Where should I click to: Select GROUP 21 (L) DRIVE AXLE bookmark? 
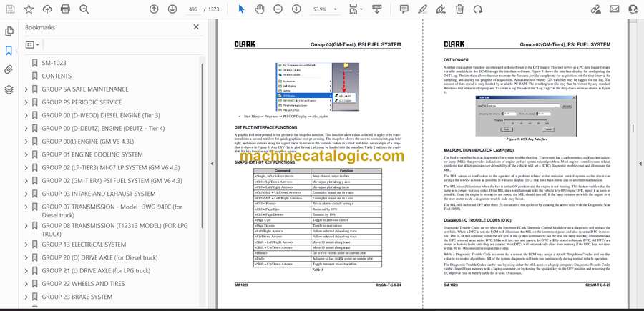click(x=96, y=271)
